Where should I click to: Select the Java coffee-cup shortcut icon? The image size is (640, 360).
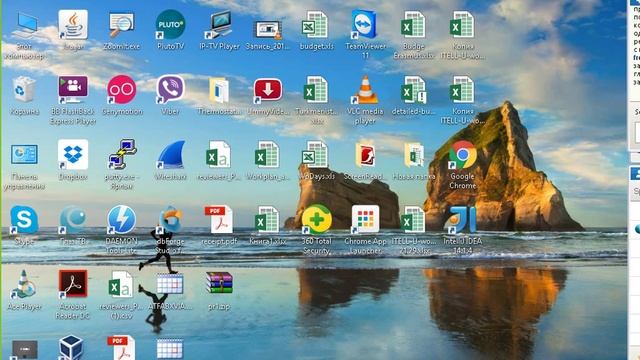(x=73, y=25)
